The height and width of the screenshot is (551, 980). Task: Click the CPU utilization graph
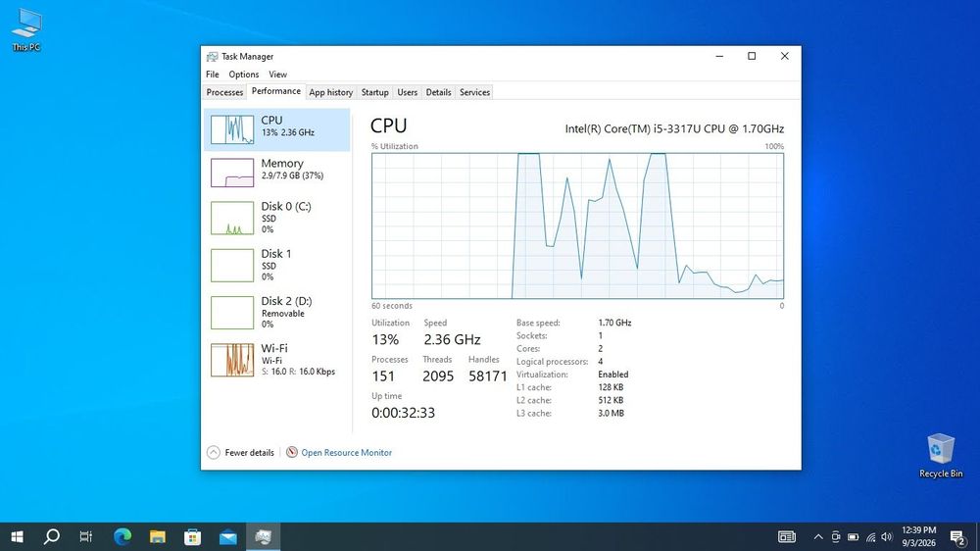577,225
